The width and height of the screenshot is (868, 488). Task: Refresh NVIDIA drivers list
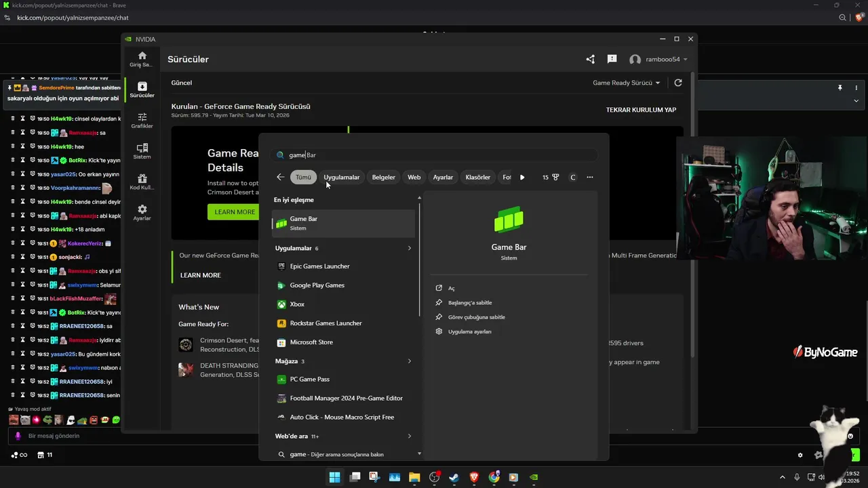(x=678, y=83)
